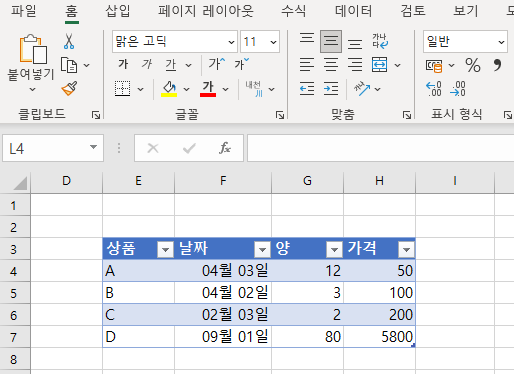Expand the font color dropdown arrow
This screenshot has height=374, width=514.
[x=226, y=89]
